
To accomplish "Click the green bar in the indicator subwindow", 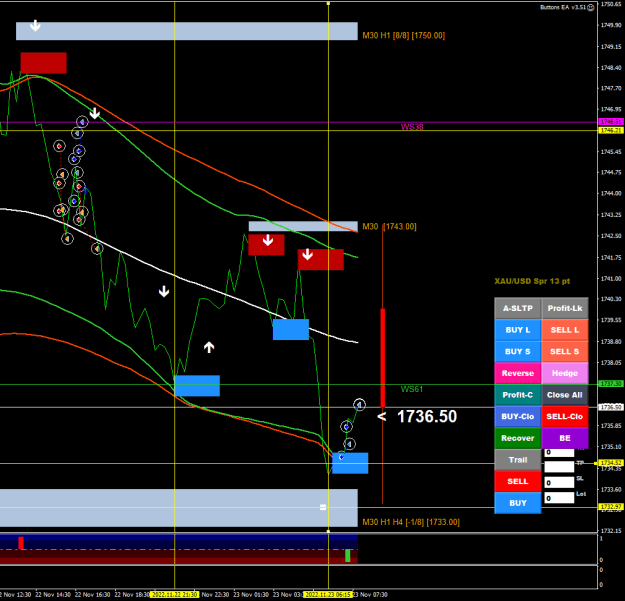I will [x=348, y=556].
